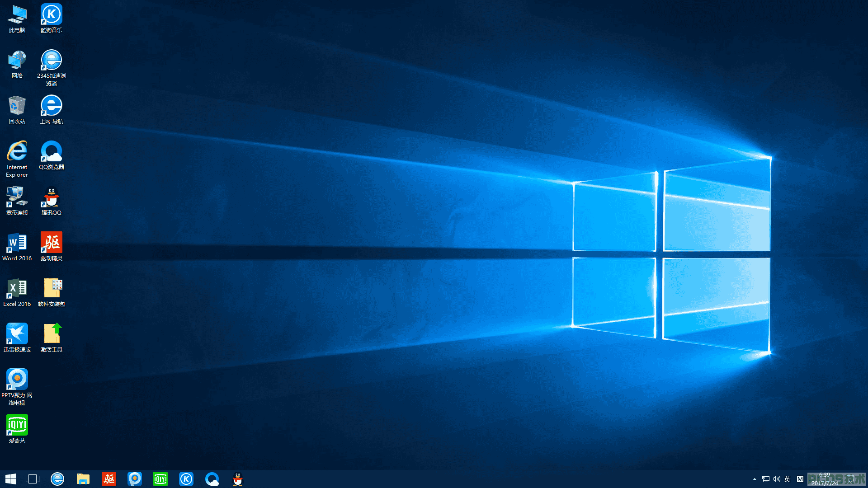Show hidden system tray icons
This screenshot has height=488, width=868.
pyautogui.click(x=755, y=479)
